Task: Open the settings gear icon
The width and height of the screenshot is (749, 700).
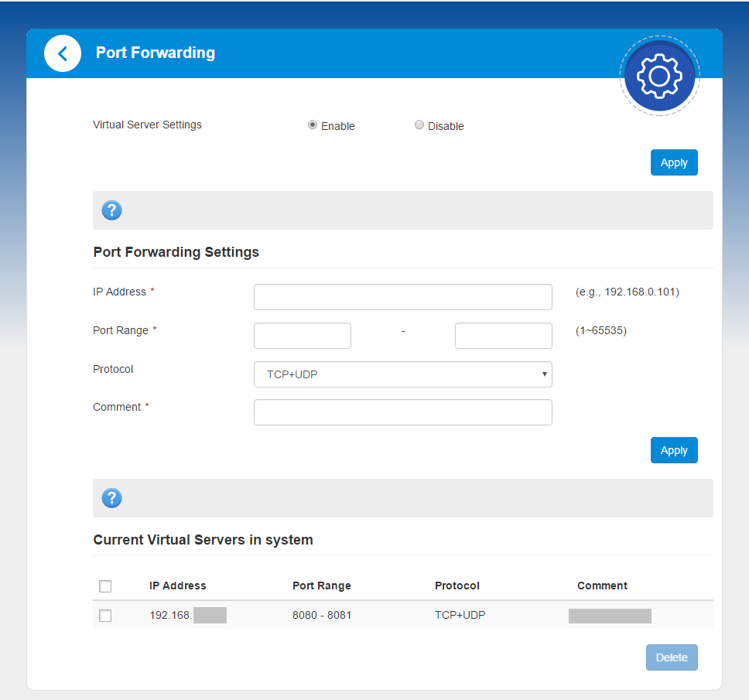Action: (x=659, y=75)
